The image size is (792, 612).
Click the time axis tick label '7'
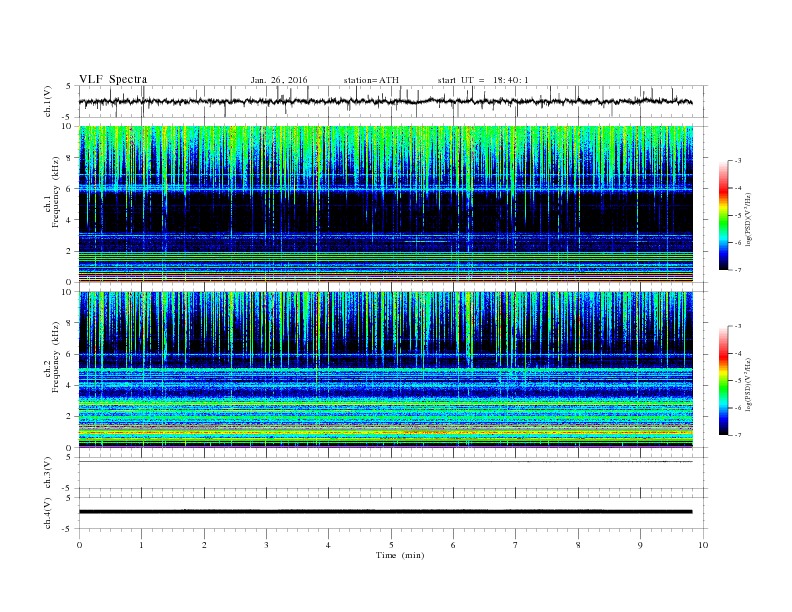click(516, 545)
